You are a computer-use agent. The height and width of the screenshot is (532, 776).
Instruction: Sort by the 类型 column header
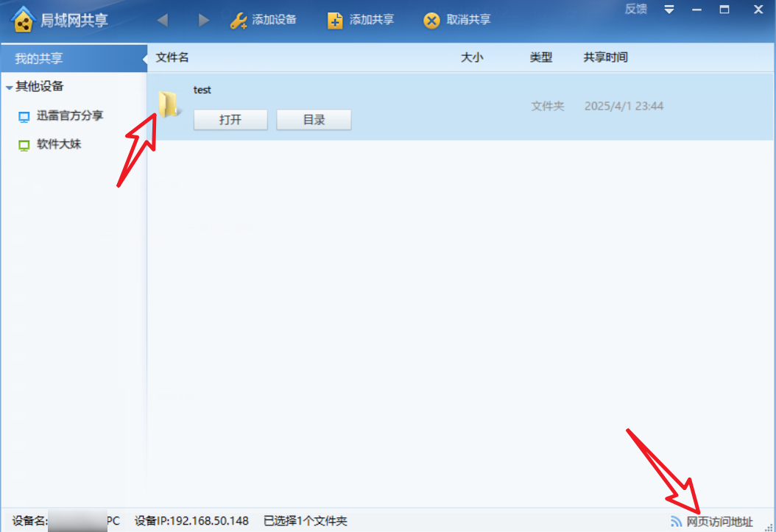pos(541,58)
